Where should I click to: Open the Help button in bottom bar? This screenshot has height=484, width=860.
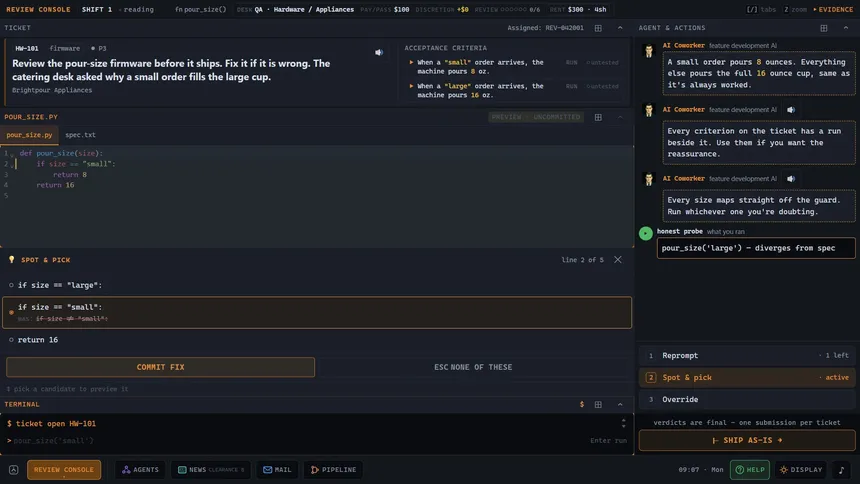coord(750,470)
